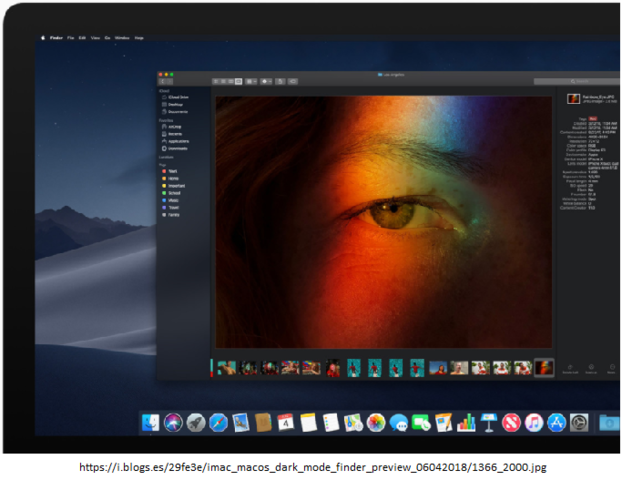Open the gear action menu dropdown
622x480 pixels.
[266, 81]
